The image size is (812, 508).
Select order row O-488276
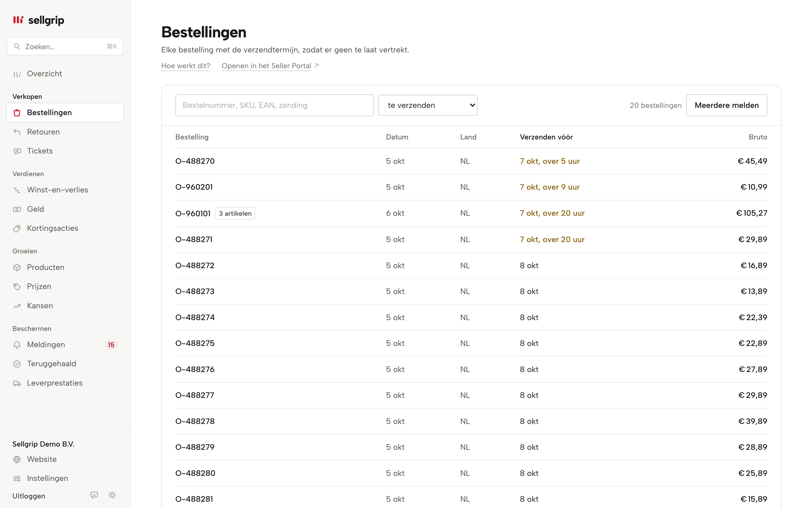(471, 369)
